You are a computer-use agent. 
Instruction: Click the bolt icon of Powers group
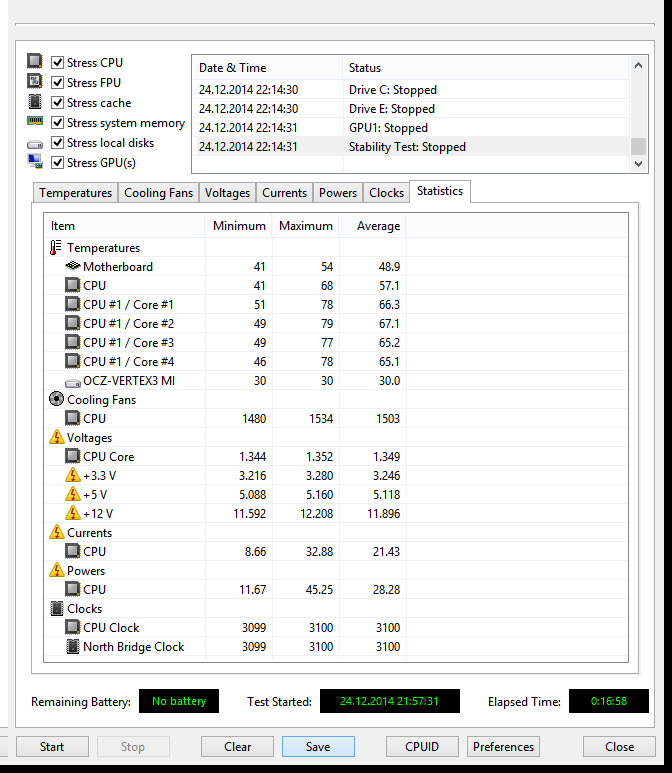coord(57,570)
